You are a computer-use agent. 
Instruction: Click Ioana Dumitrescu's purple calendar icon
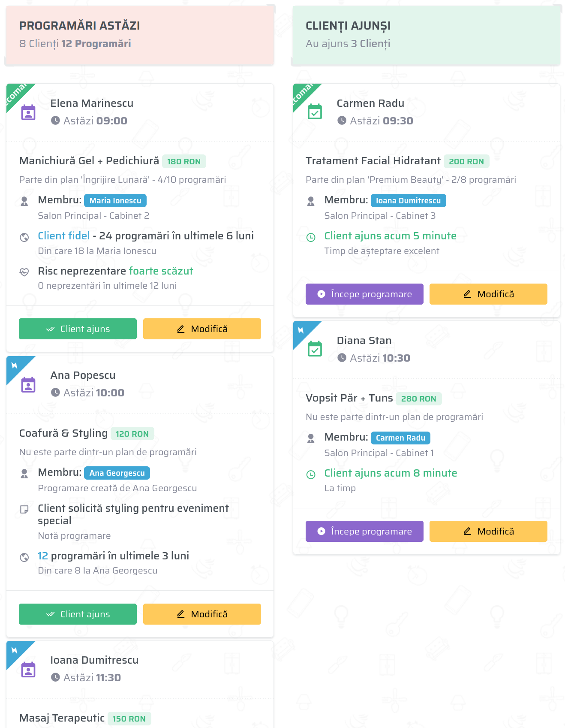[x=28, y=670]
